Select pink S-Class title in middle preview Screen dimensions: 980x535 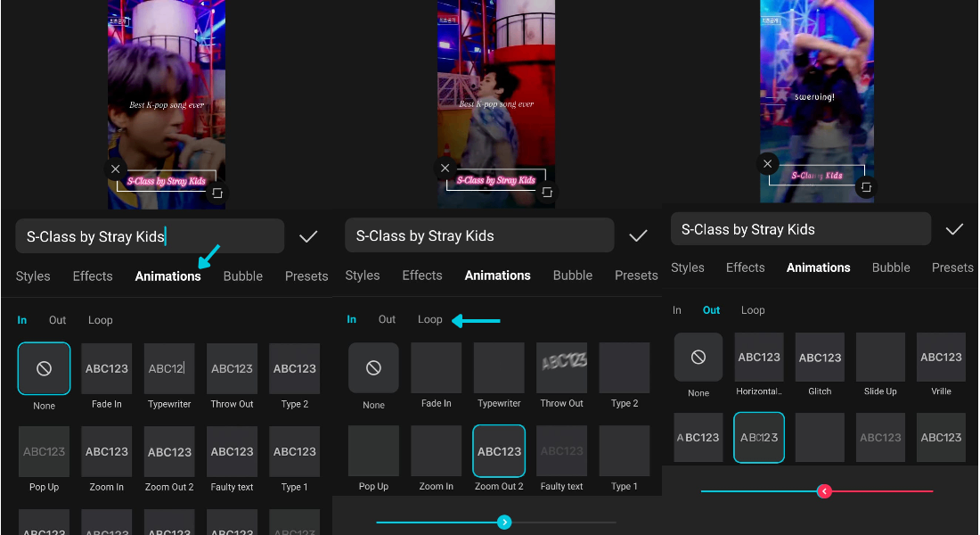tap(496, 180)
